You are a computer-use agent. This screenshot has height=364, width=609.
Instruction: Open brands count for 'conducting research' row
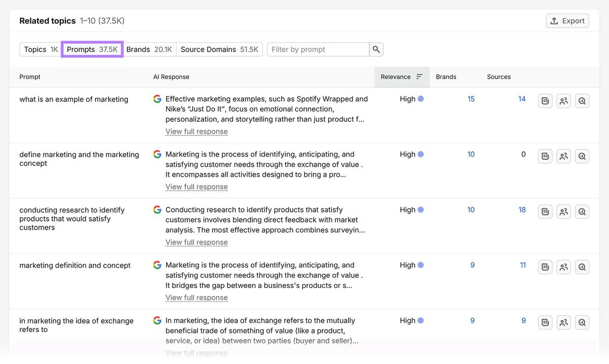(471, 209)
